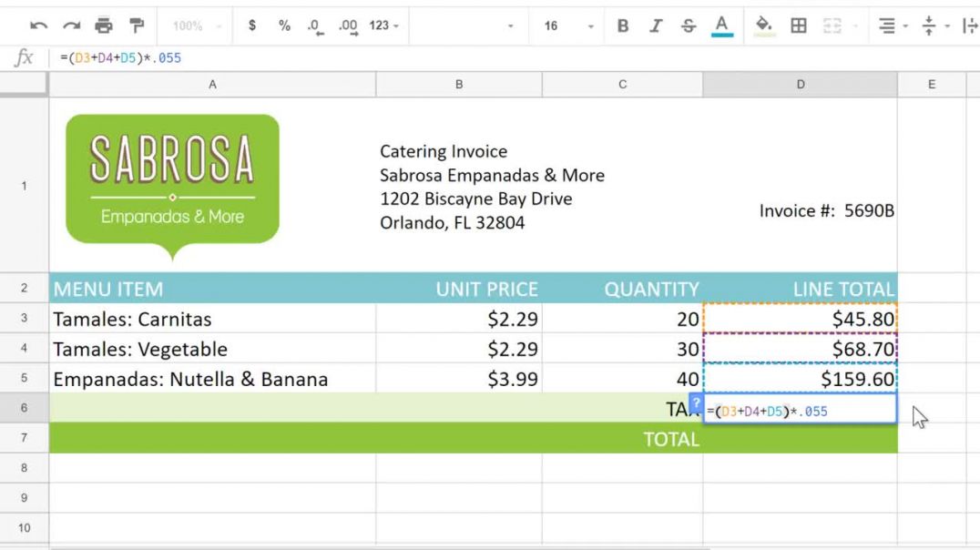Toggle Strikethrough formatting
The width and height of the screenshot is (980, 550).
tap(689, 25)
